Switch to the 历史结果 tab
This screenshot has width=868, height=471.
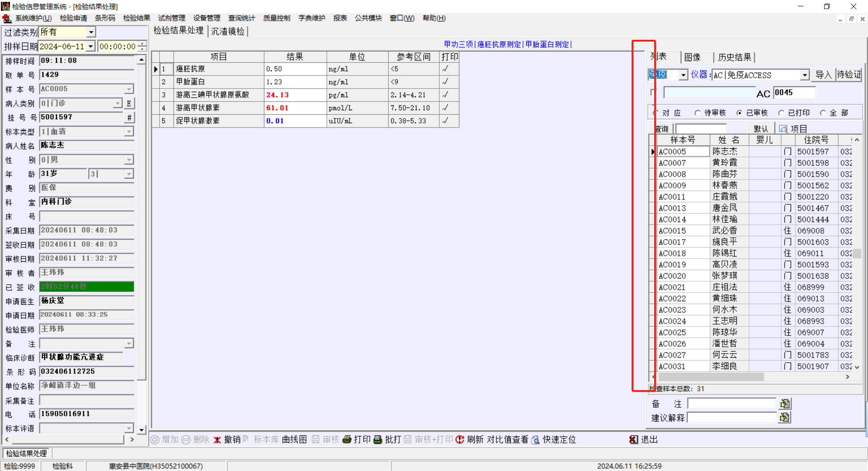[x=735, y=57]
